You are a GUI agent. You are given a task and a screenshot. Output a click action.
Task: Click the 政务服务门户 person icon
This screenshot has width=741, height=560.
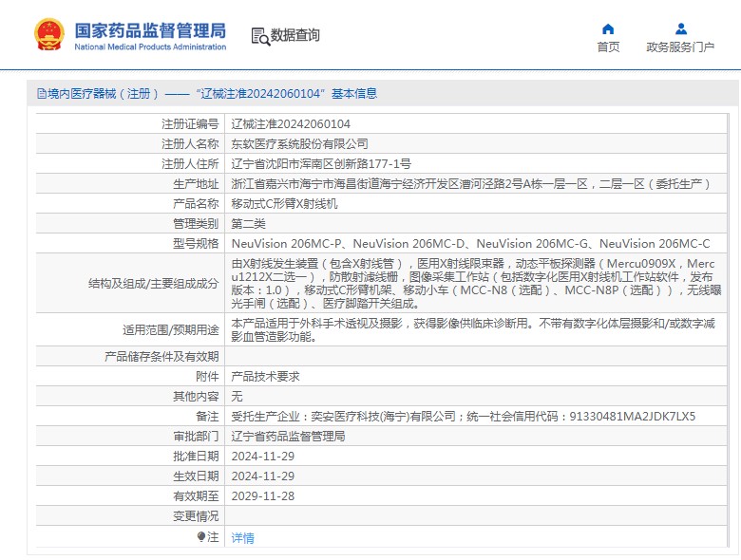681,29
